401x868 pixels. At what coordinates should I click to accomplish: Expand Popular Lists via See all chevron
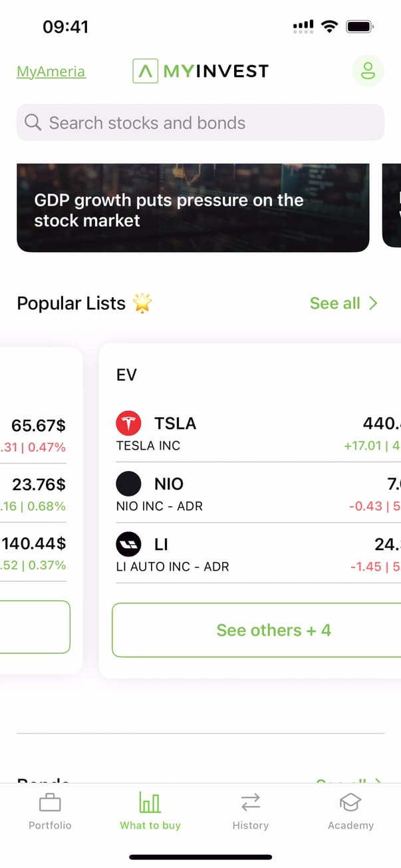coord(373,303)
